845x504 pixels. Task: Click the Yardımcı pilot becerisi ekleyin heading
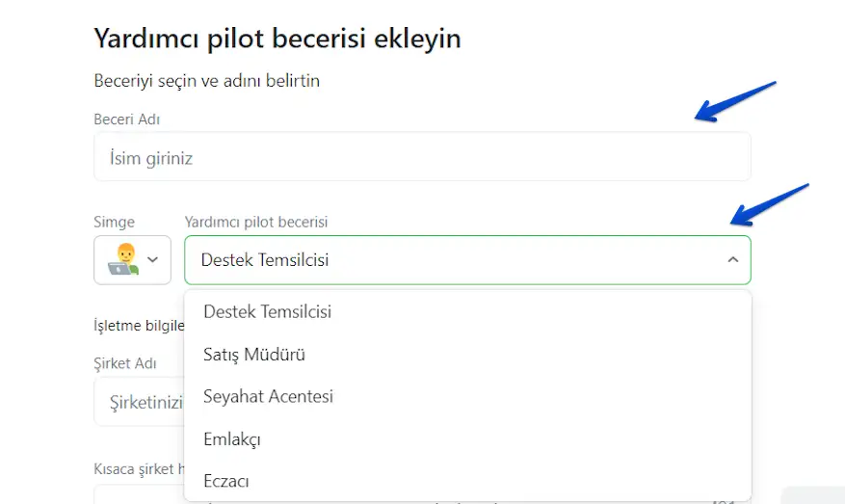[x=277, y=39]
